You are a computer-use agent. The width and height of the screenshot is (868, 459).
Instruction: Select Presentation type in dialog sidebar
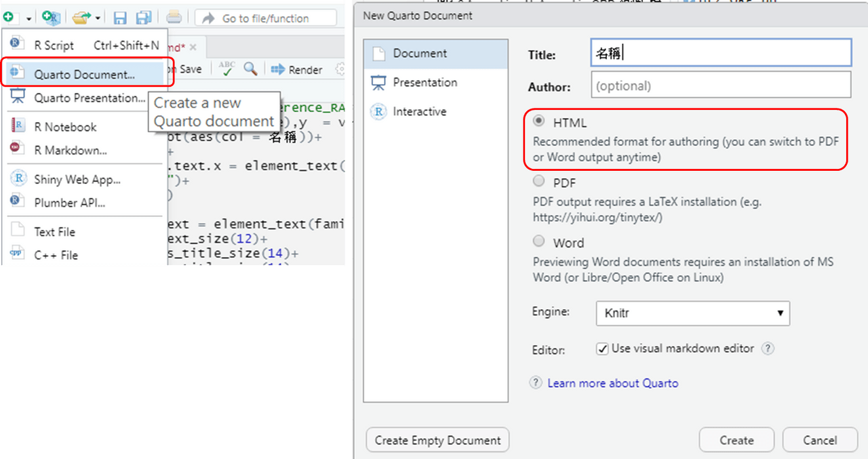(x=435, y=83)
